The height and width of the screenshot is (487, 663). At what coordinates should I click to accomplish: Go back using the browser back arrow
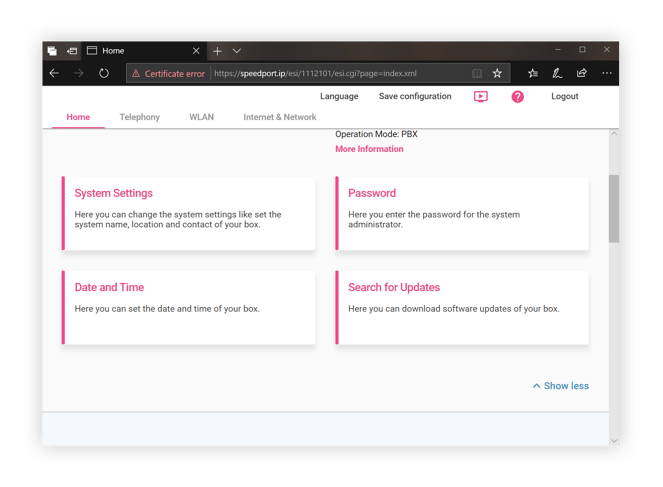tap(54, 73)
